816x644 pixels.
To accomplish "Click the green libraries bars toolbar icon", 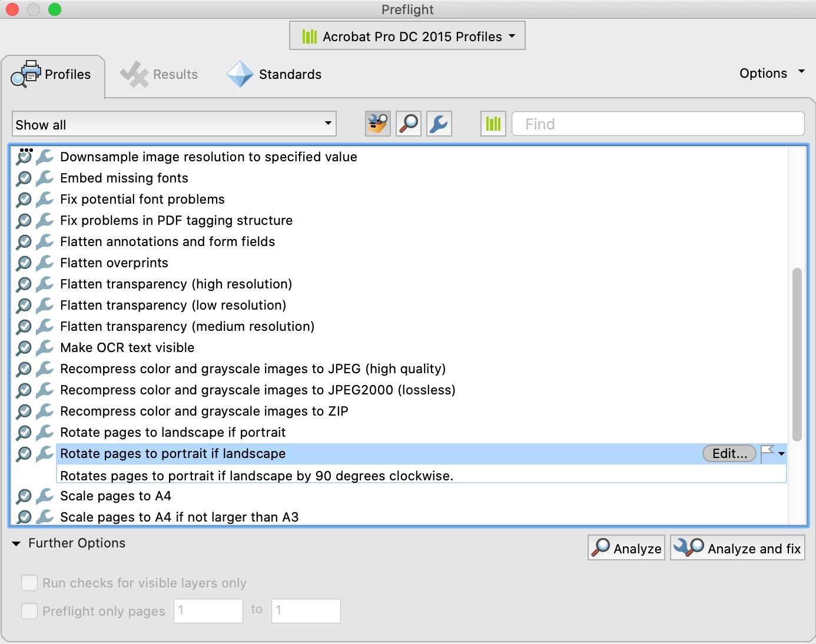I will click(493, 124).
